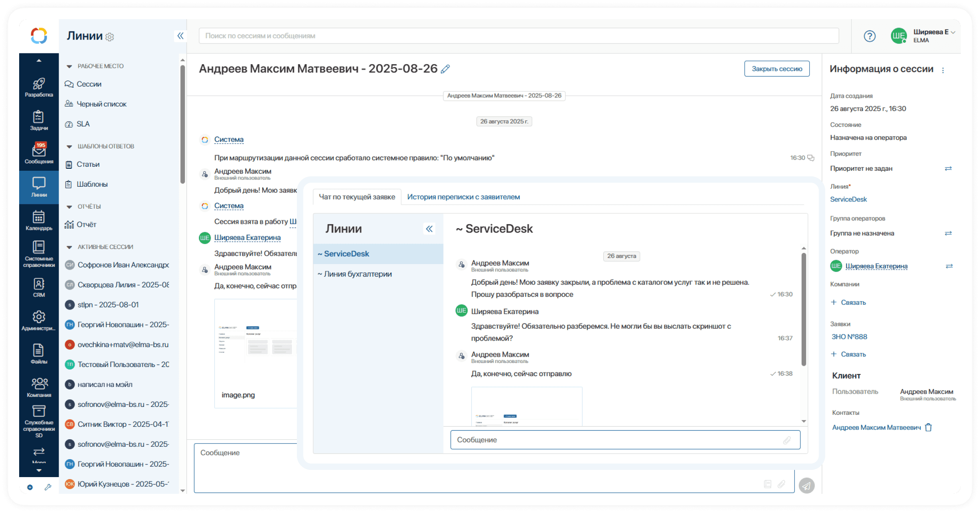Open the help question mark icon
The width and height of the screenshot is (980, 513).
coord(869,36)
